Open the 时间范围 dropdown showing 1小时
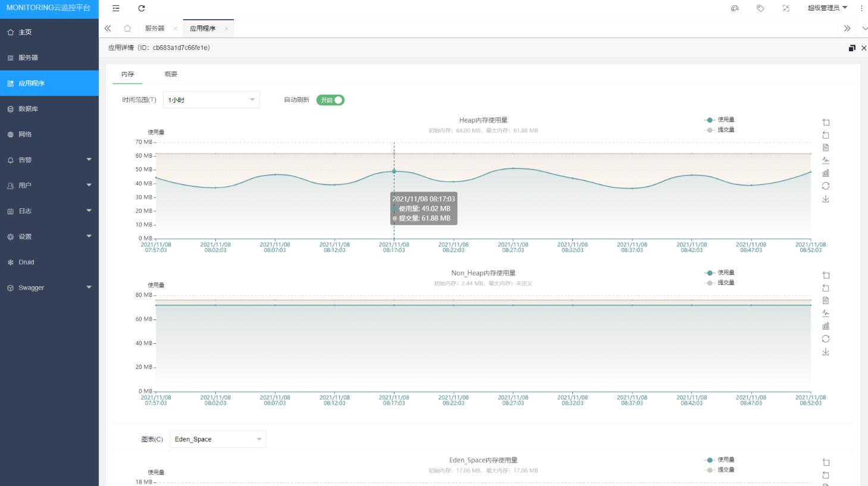 [211, 100]
